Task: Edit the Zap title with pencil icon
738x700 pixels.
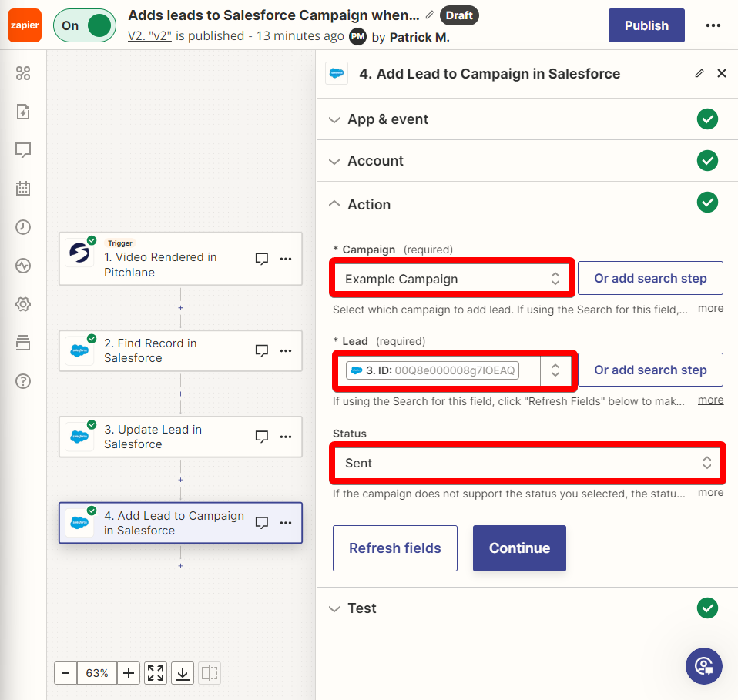Action: coord(429,15)
